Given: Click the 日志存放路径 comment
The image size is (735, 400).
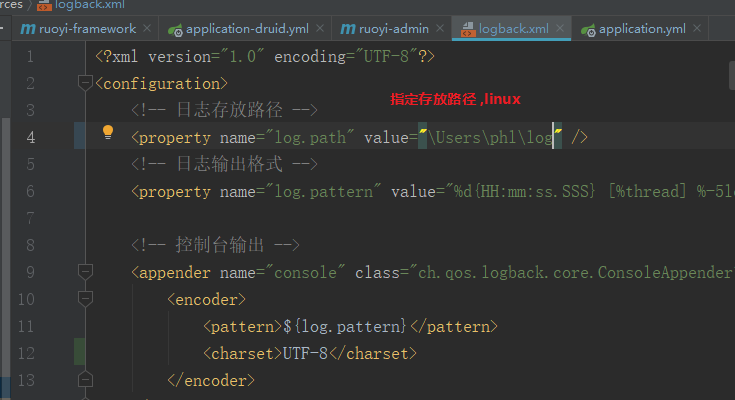Looking at the screenshot, I should click(224, 110).
